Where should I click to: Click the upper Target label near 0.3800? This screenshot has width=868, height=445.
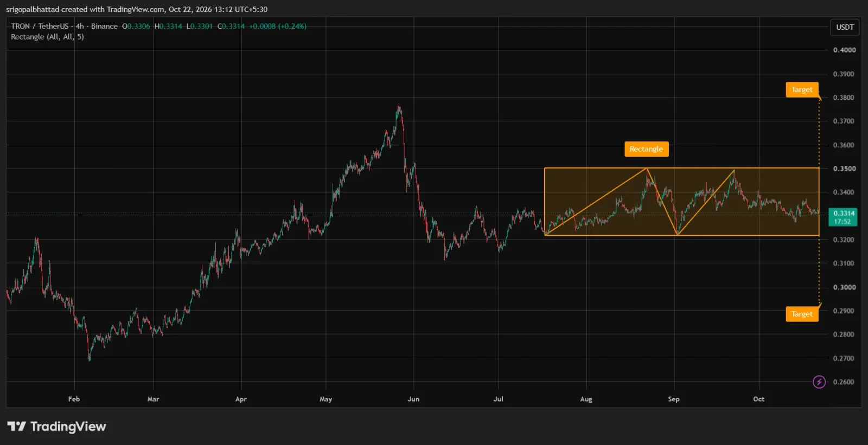[x=802, y=89]
